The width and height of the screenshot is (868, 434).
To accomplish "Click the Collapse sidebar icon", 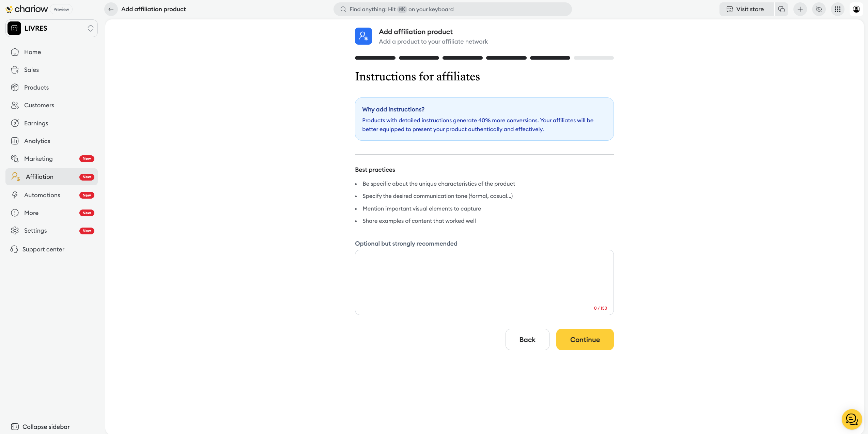I will [15, 427].
